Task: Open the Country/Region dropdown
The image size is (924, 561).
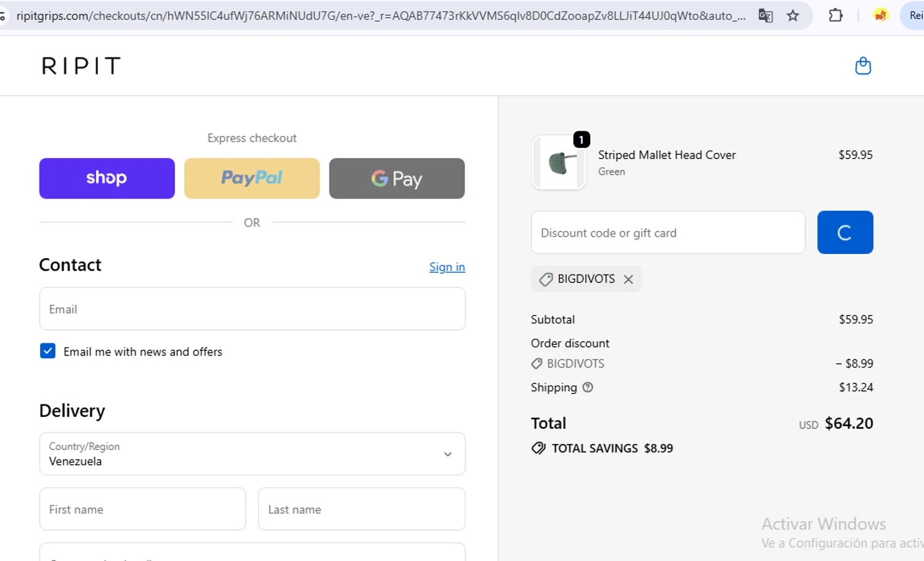Action: pyautogui.click(x=252, y=454)
